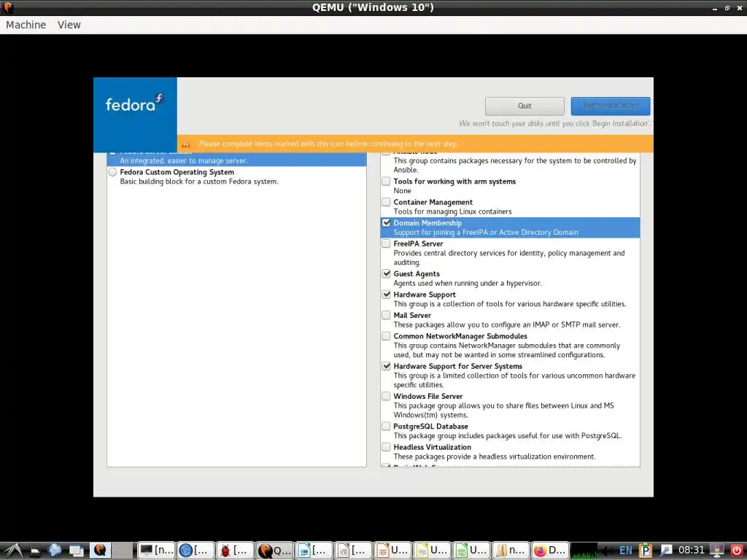Click the red power button icon
Screen dimensions: 747x560
point(737,551)
